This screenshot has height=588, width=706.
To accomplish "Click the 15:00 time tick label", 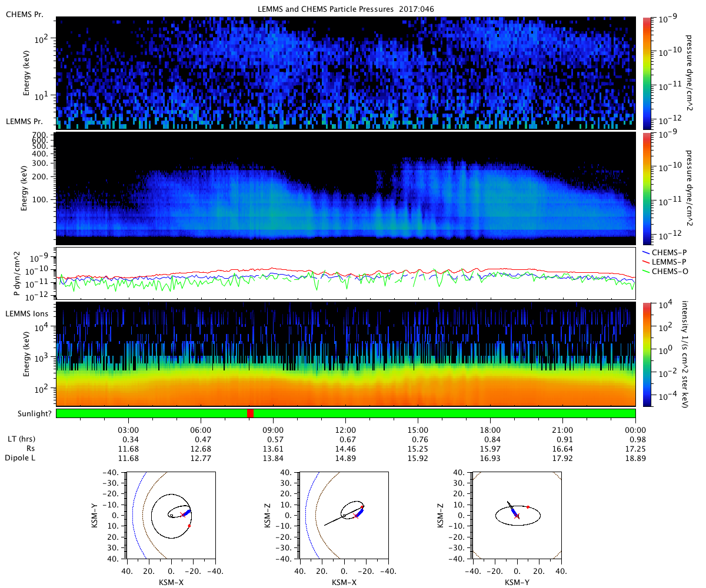I will point(418,430).
